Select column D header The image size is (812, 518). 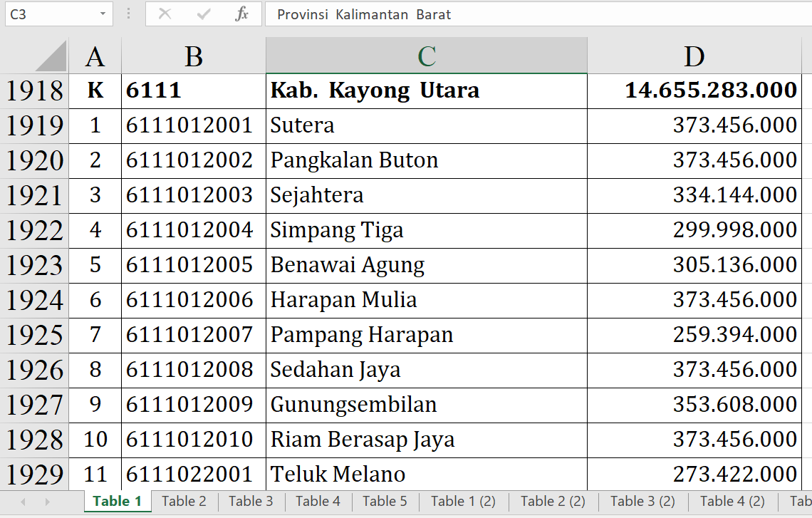694,56
